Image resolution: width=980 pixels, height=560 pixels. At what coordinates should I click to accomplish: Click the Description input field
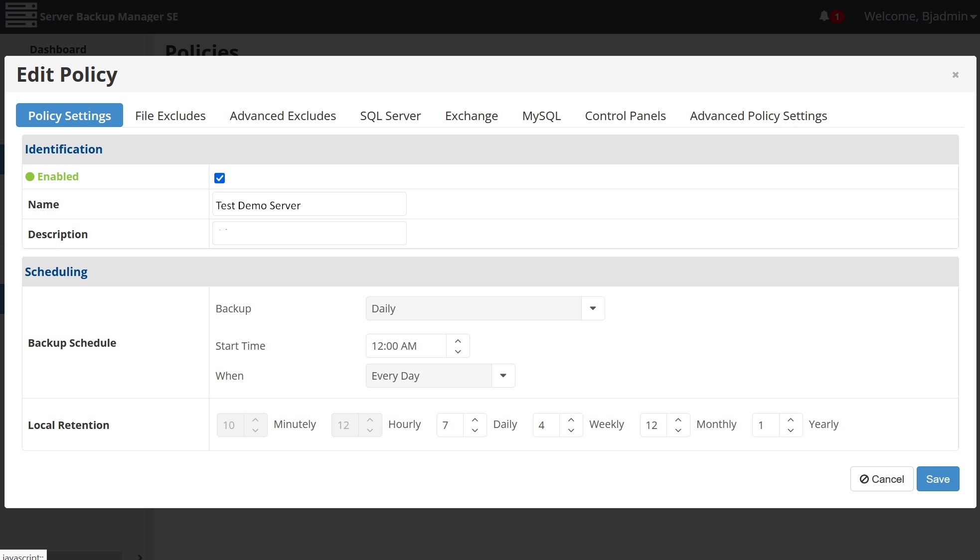click(309, 234)
